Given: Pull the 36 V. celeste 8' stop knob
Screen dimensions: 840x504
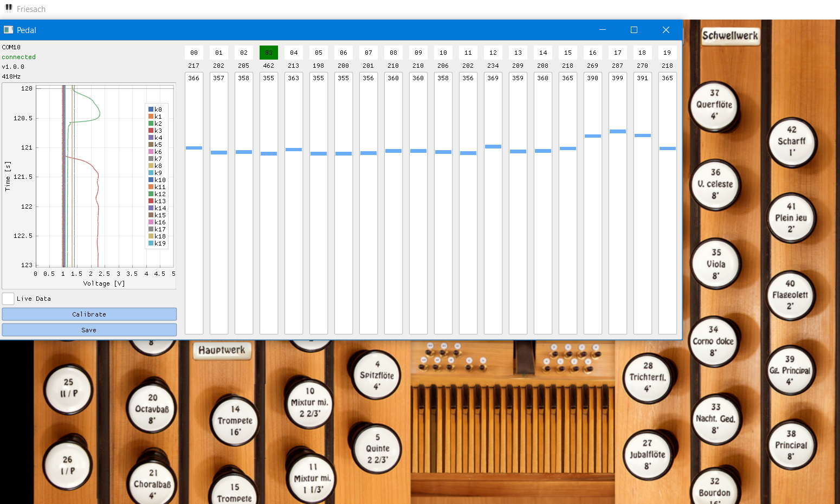Looking at the screenshot, I should [715, 185].
